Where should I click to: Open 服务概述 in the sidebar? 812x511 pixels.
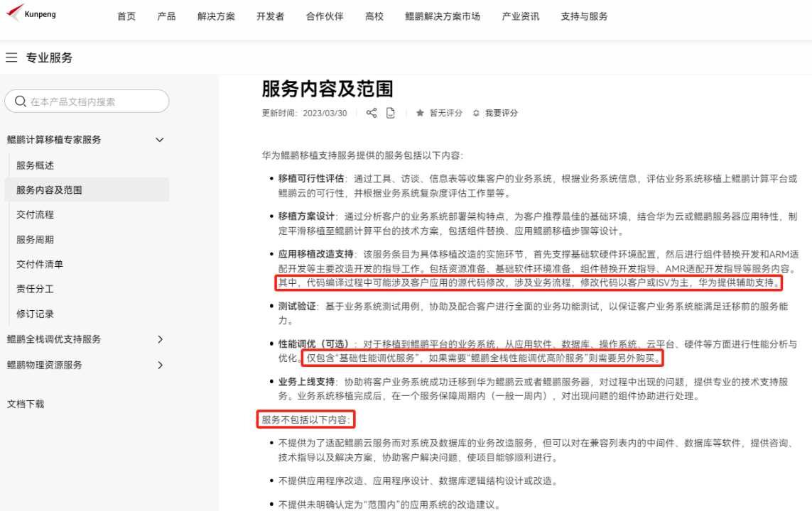point(36,165)
